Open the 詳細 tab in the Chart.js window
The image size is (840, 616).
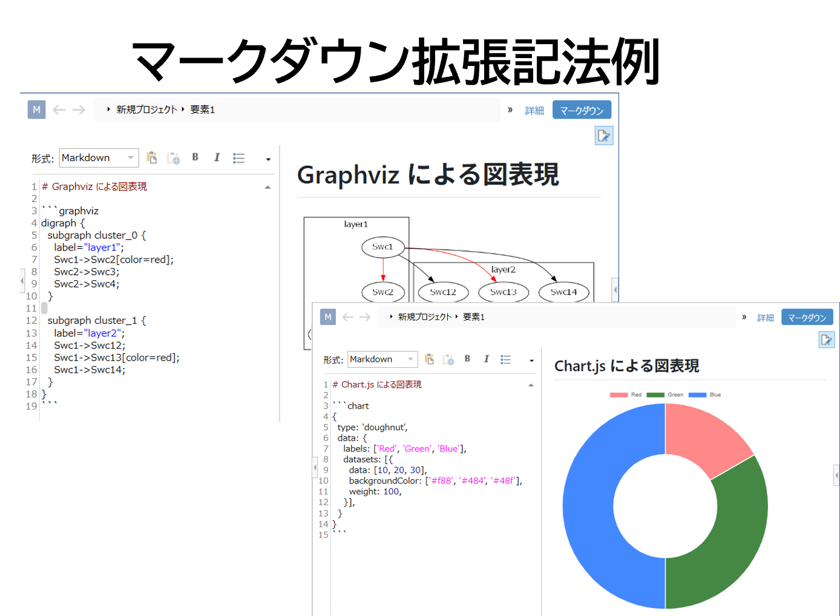[766, 318]
